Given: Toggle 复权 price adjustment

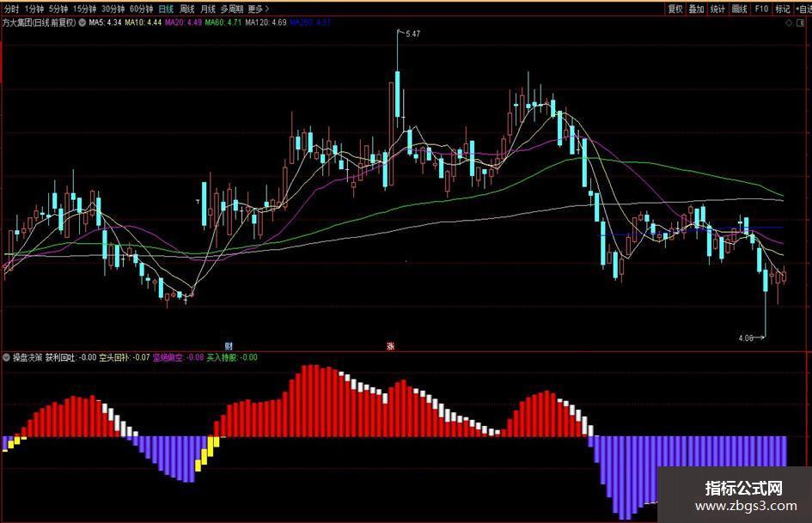Looking at the screenshot, I should tap(675, 9).
